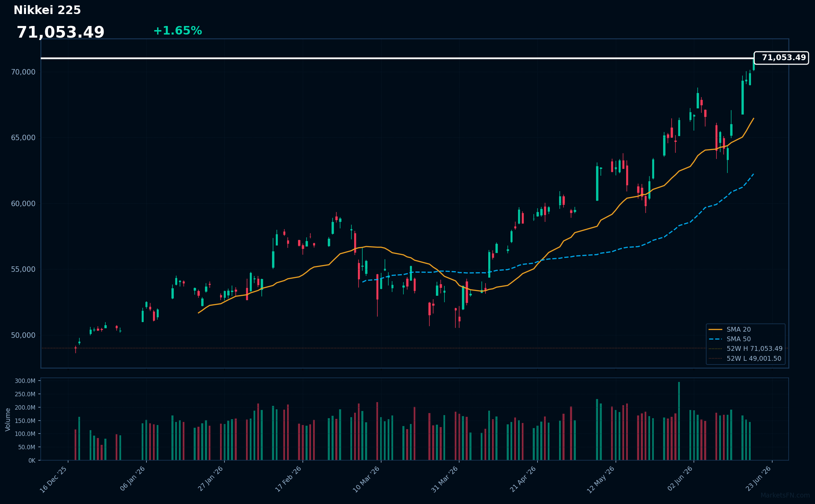The image size is (815, 504).
Task: Click the 21 Apr '26 date label
Action: 523,479
